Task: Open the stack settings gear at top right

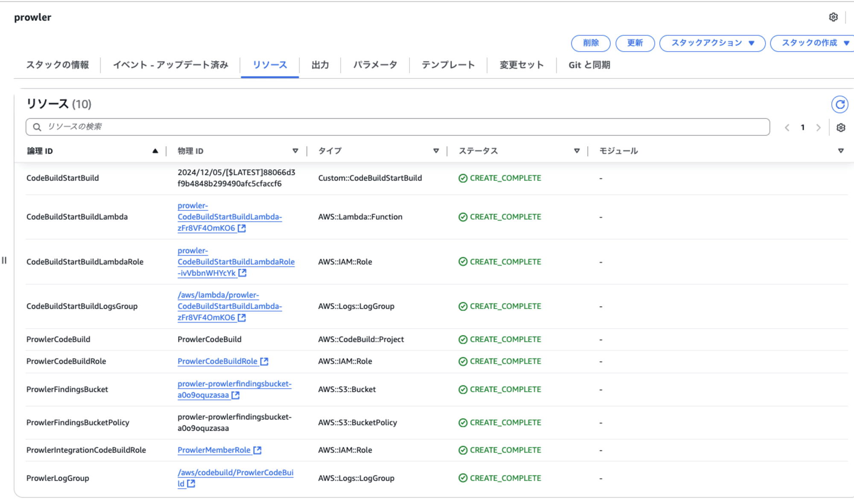Action: pos(833,17)
